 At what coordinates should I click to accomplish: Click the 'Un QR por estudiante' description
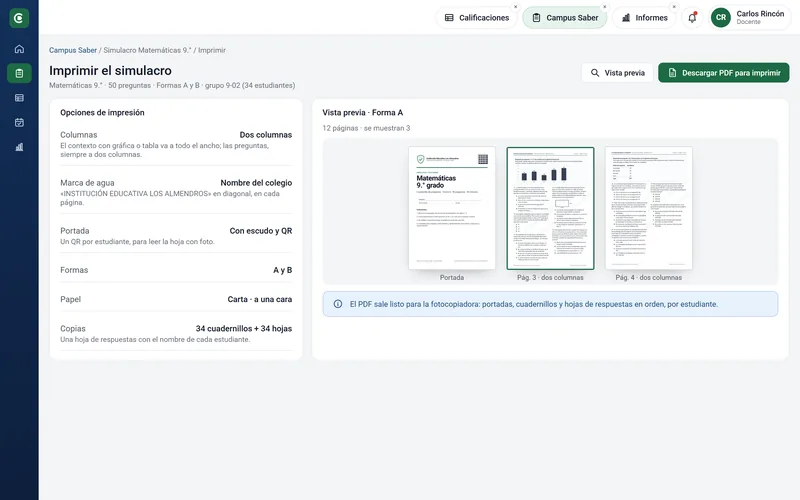pyautogui.click(x=137, y=241)
